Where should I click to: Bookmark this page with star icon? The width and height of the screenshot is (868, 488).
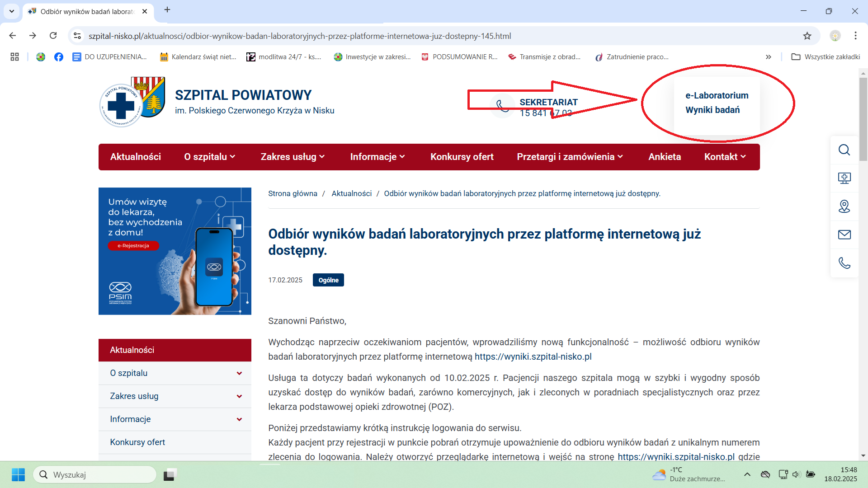point(807,36)
